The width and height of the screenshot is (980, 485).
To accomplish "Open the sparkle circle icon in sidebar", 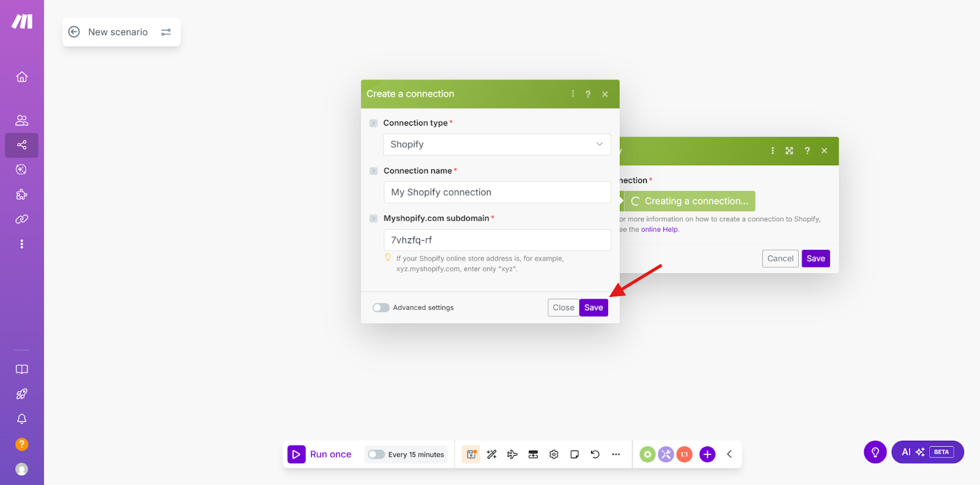I will coord(22,170).
